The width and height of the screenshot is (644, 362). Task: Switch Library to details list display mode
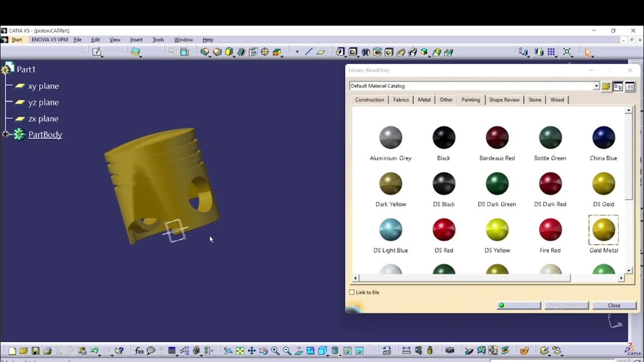629,86
